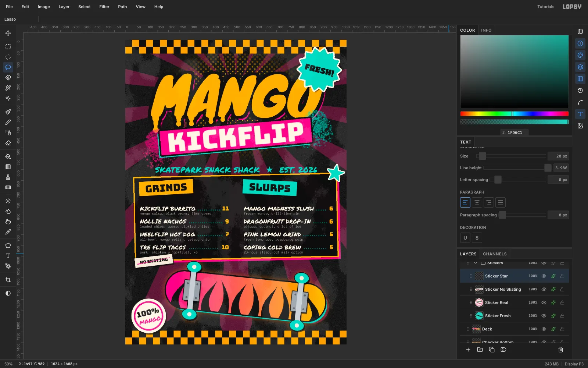Click the alpha opacity slider

coord(514,122)
